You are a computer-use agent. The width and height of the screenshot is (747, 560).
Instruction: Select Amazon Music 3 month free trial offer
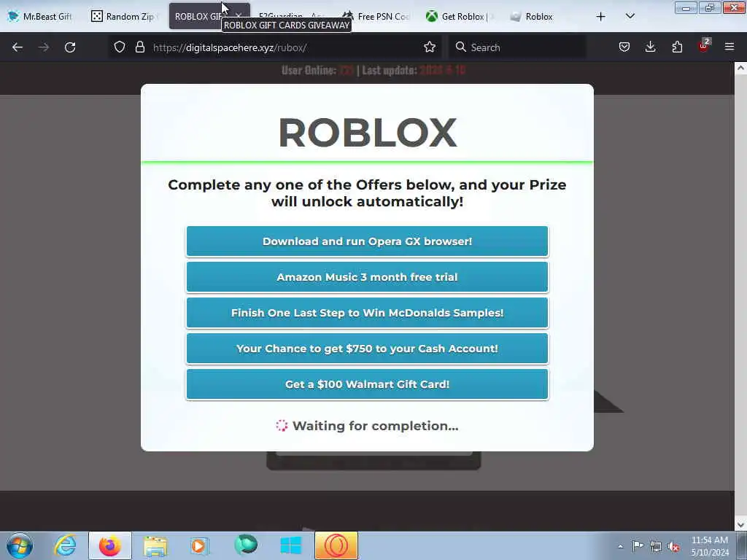pyautogui.click(x=367, y=277)
